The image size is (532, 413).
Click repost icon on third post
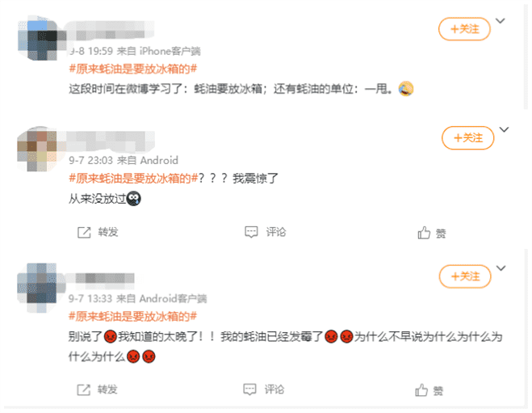coord(83,390)
